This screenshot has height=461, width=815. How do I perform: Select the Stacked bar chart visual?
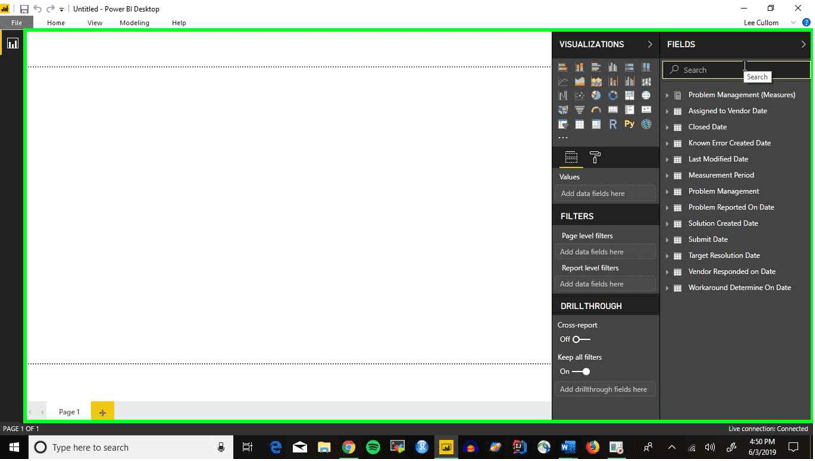pos(563,67)
